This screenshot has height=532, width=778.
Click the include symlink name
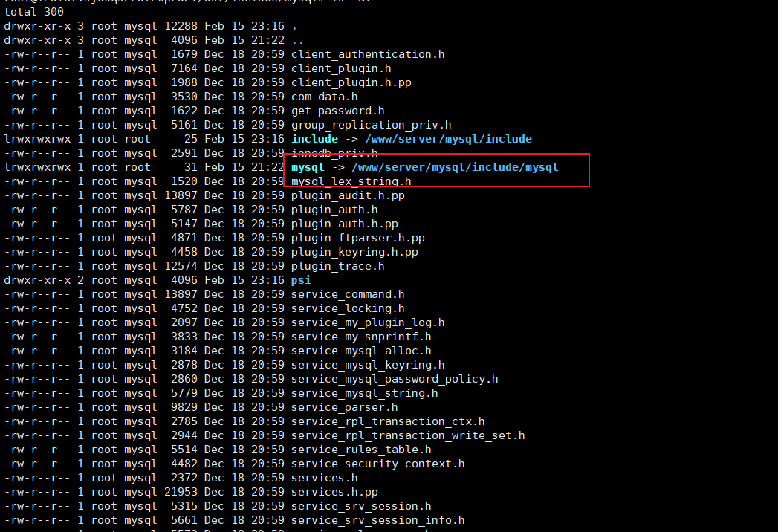tap(314, 139)
